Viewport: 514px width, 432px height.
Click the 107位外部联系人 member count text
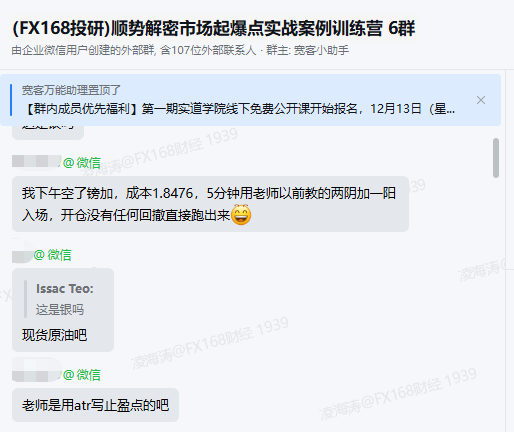point(208,50)
